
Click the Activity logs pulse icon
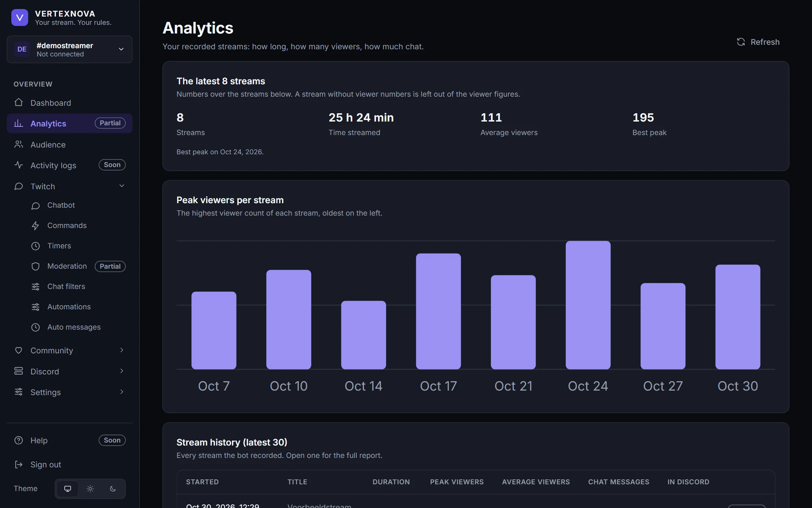tap(18, 165)
